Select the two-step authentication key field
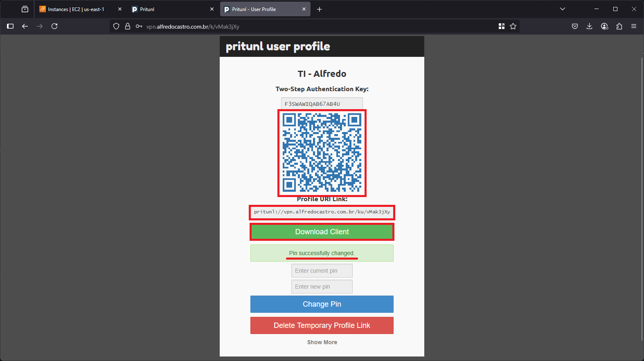The width and height of the screenshot is (644, 361). (x=322, y=104)
